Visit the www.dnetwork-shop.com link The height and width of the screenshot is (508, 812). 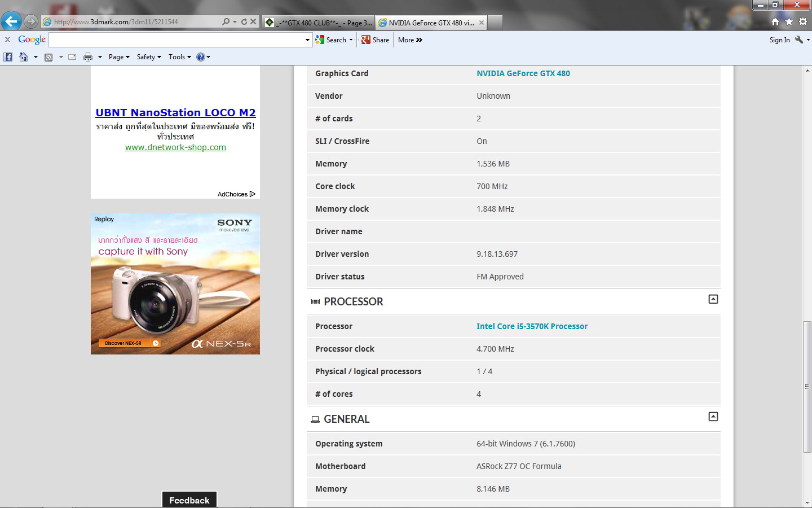point(175,147)
